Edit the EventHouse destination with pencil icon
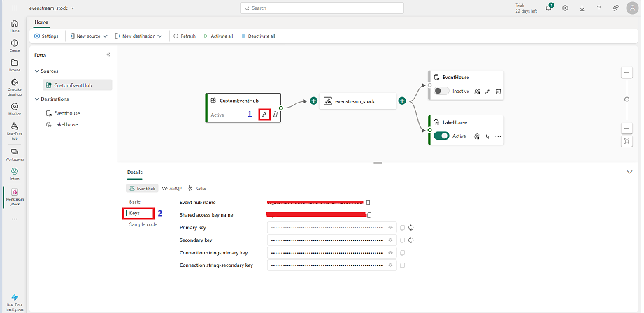 tap(487, 92)
